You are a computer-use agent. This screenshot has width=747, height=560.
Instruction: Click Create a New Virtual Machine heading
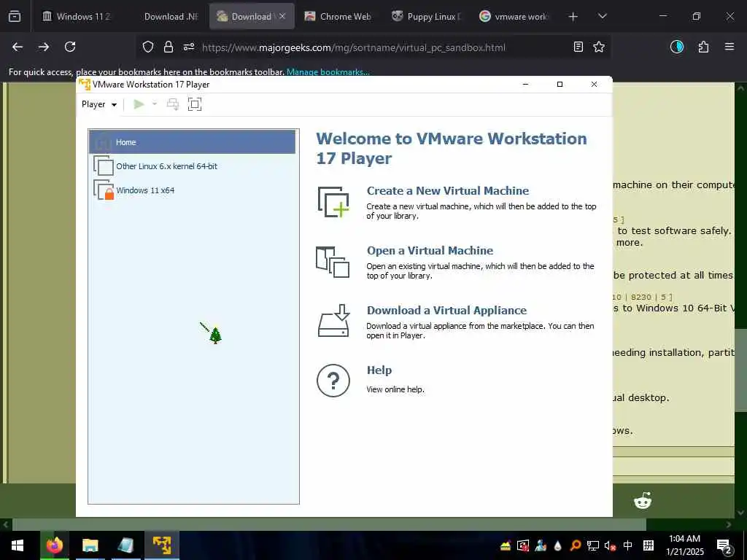(x=448, y=190)
